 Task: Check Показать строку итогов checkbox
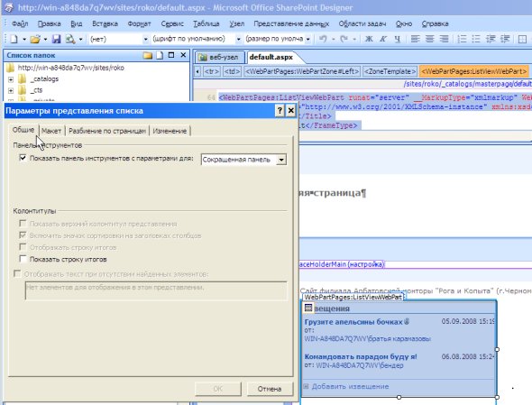coord(23,259)
